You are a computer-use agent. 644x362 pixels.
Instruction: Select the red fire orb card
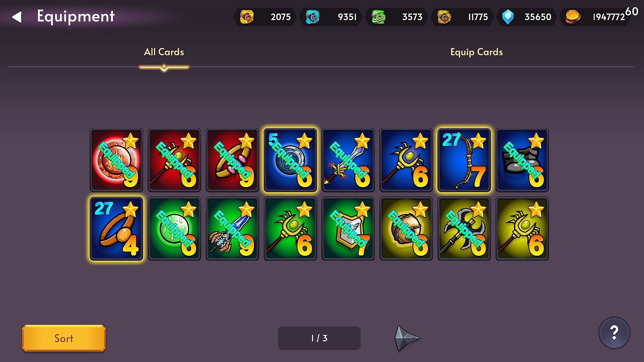[116, 160]
